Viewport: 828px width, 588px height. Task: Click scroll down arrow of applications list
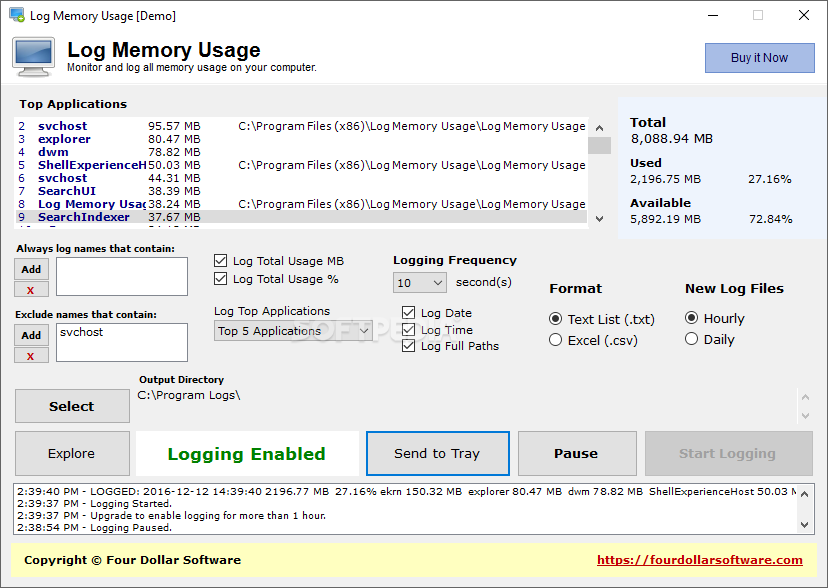coord(599,219)
